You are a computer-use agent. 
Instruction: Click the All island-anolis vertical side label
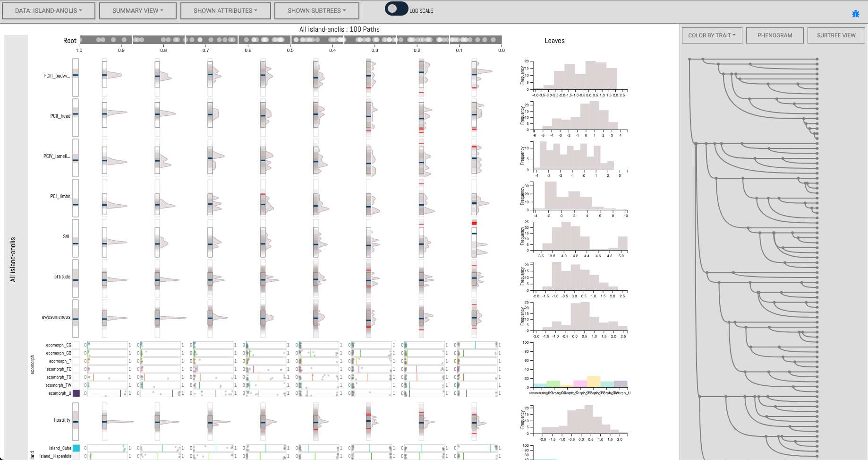pos(13,260)
